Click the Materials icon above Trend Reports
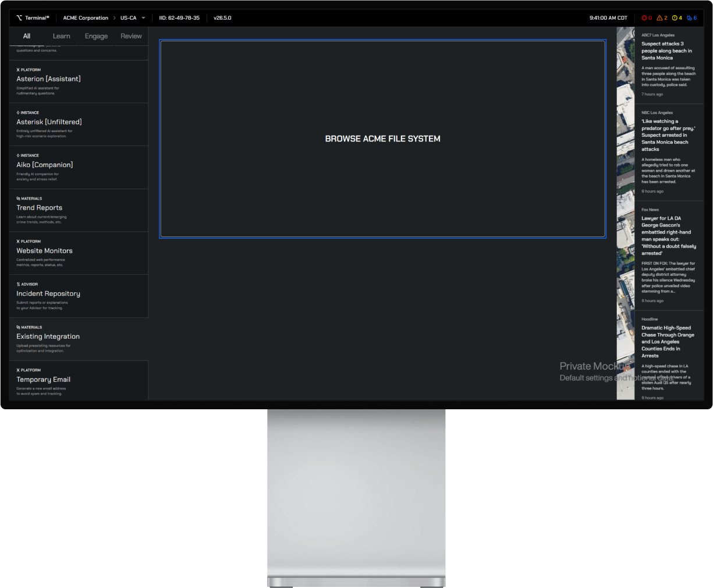 pyautogui.click(x=18, y=199)
